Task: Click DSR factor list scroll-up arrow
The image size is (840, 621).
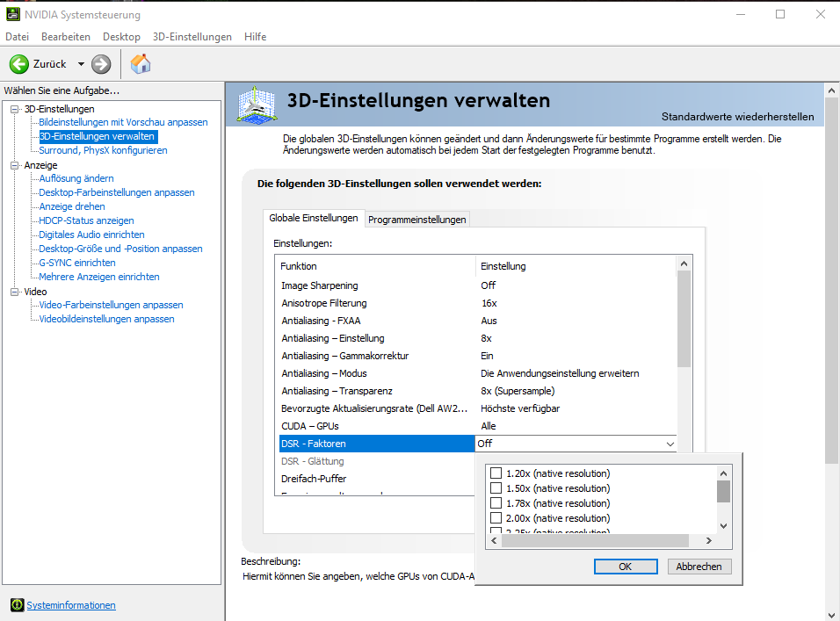Action: tap(723, 473)
